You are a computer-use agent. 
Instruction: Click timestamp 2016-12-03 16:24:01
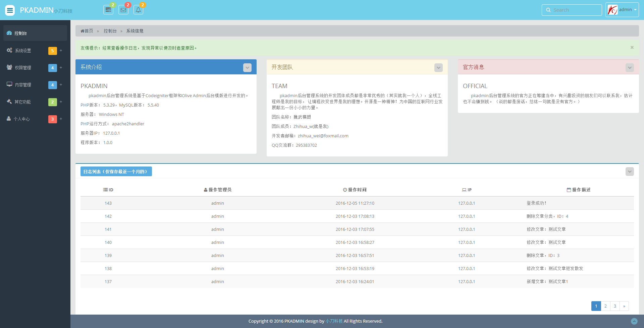355,281
